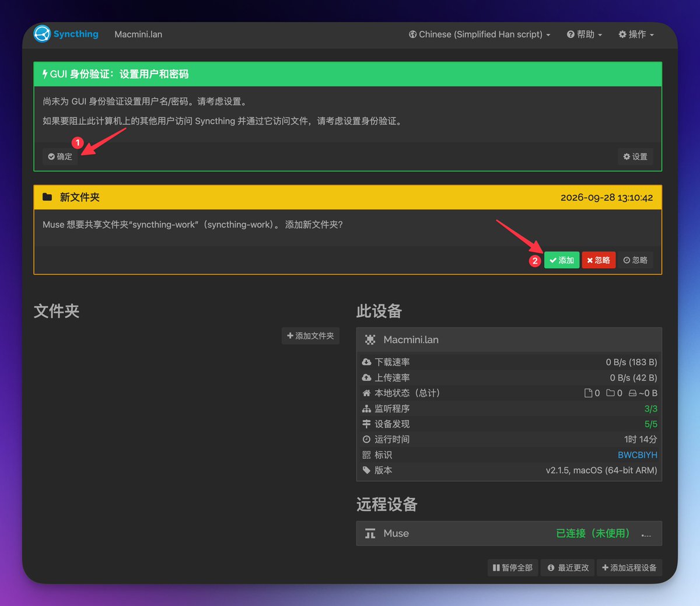Open the Chinese (Simplified Han script) language dropdown
Screen dimensions: 700x606
(480, 34)
